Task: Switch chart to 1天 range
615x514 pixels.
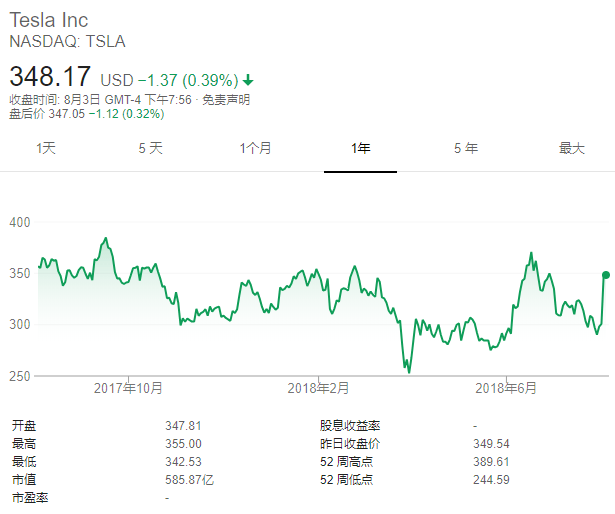Action: coord(46,148)
